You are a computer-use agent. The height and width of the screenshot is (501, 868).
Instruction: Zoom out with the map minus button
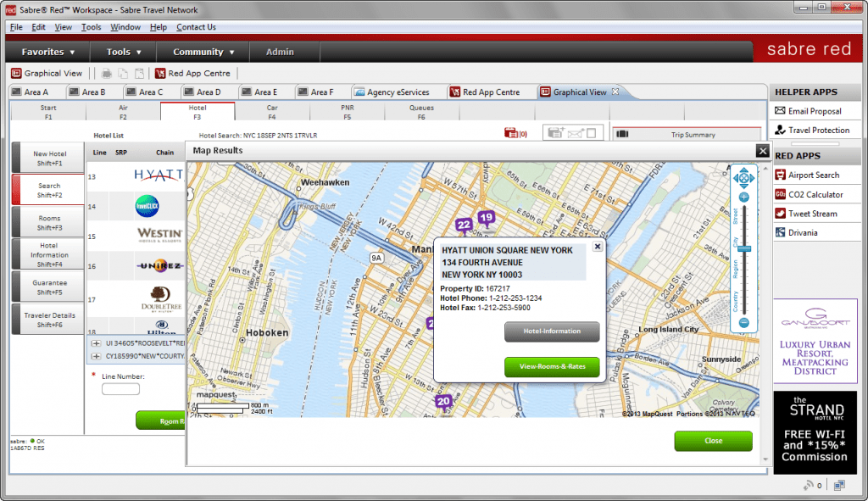[x=744, y=322]
